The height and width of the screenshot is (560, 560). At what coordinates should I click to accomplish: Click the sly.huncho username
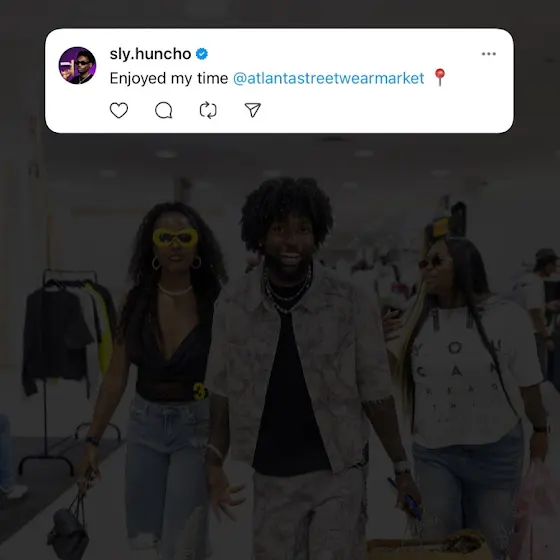(150, 54)
